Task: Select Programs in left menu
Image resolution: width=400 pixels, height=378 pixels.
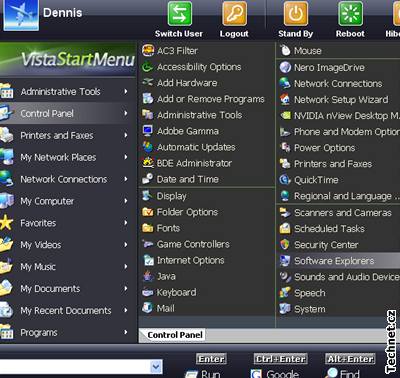Action: point(67,332)
